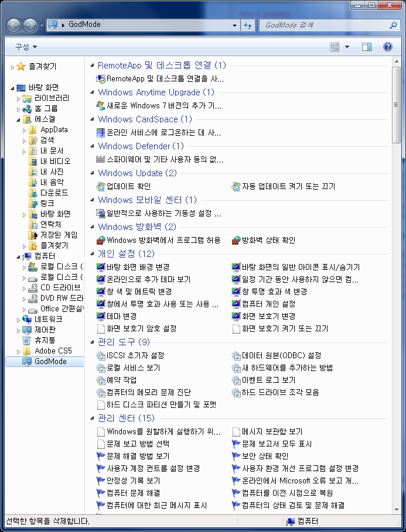Open the Windows Defender (1) group header
The width and height of the screenshot is (406, 532).
click(x=141, y=146)
